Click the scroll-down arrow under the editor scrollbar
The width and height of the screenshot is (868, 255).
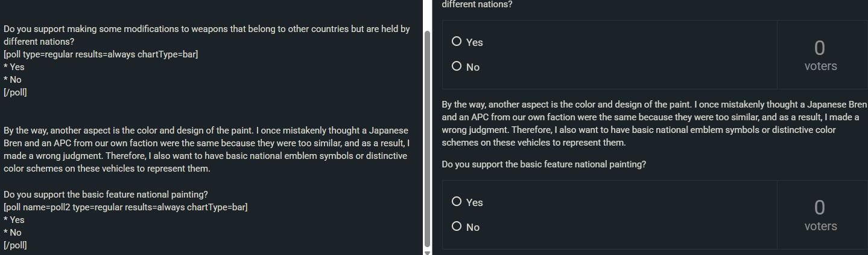[428, 252]
